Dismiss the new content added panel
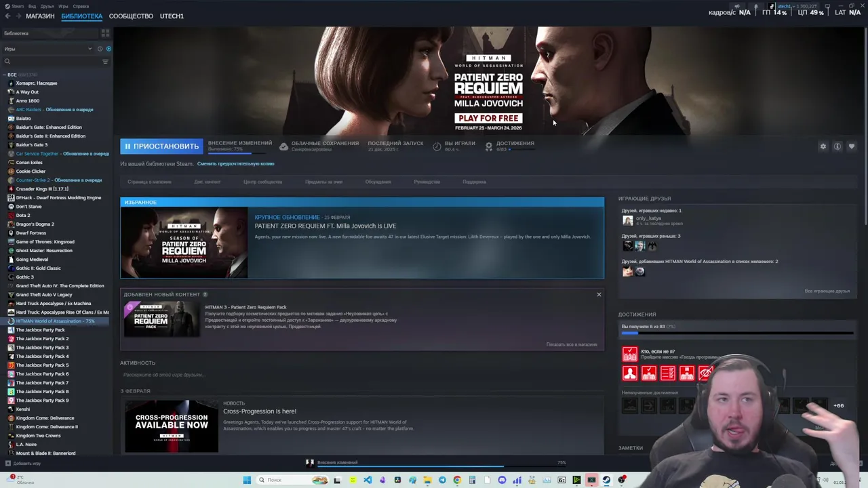868x488 pixels. [x=599, y=294]
